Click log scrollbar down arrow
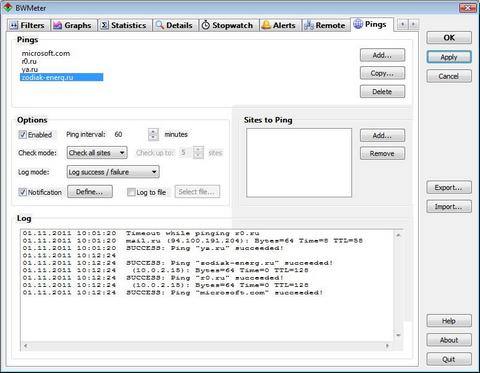The width and height of the screenshot is (480, 373). click(398, 335)
